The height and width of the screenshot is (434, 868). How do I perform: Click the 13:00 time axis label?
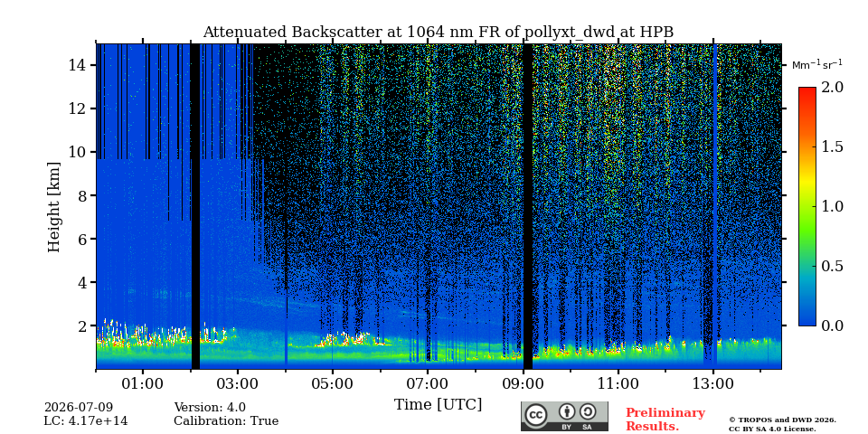[x=713, y=383]
